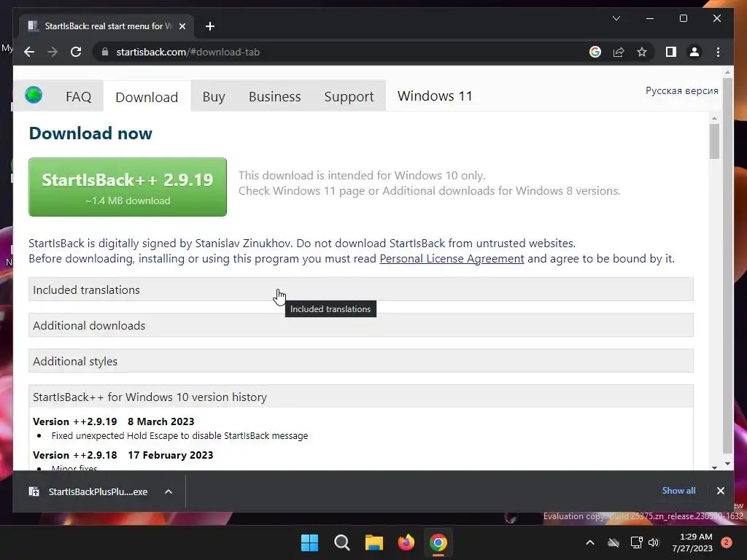Click Show all downloads
This screenshot has width=747, height=560.
[678, 491]
